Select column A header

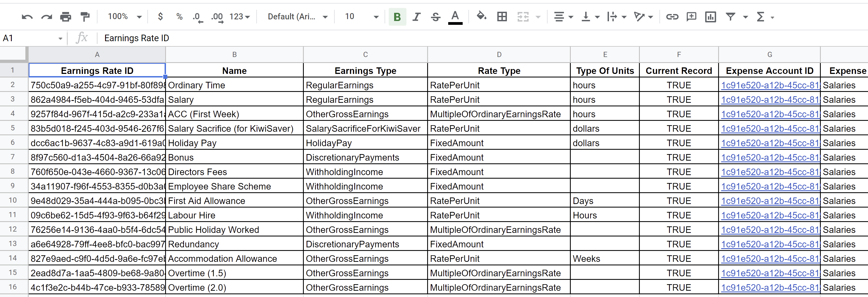[97, 55]
